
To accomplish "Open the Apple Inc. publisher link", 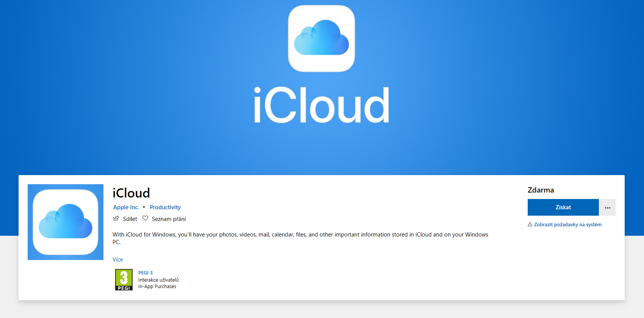I will click(126, 207).
